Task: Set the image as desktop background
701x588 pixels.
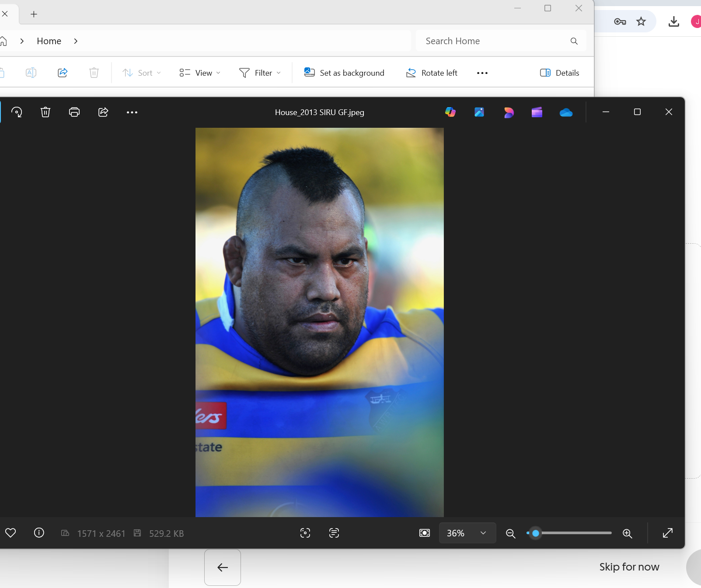Action: click(344, 73)
